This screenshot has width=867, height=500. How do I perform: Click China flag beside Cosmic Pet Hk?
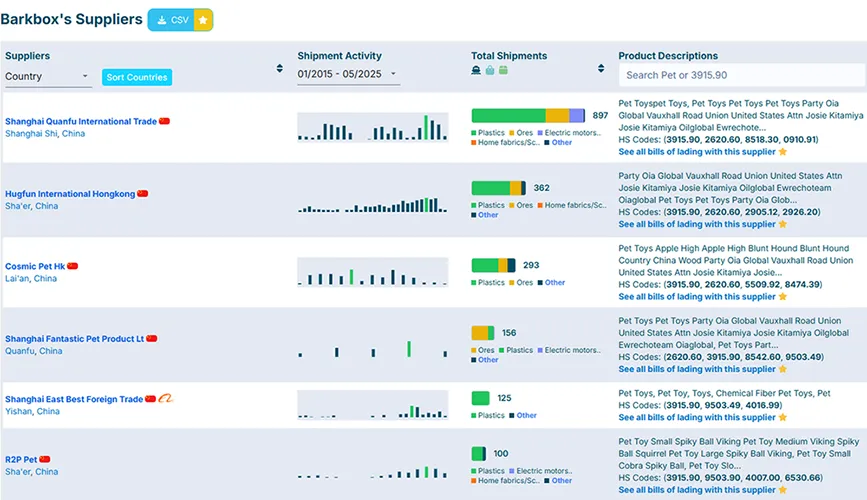[x=72, y=266]
